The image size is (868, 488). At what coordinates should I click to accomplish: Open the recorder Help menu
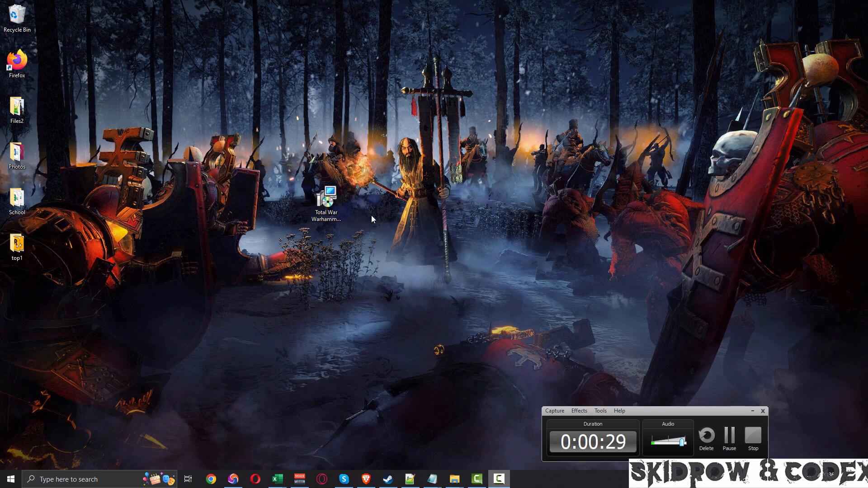tap(619, 411)
